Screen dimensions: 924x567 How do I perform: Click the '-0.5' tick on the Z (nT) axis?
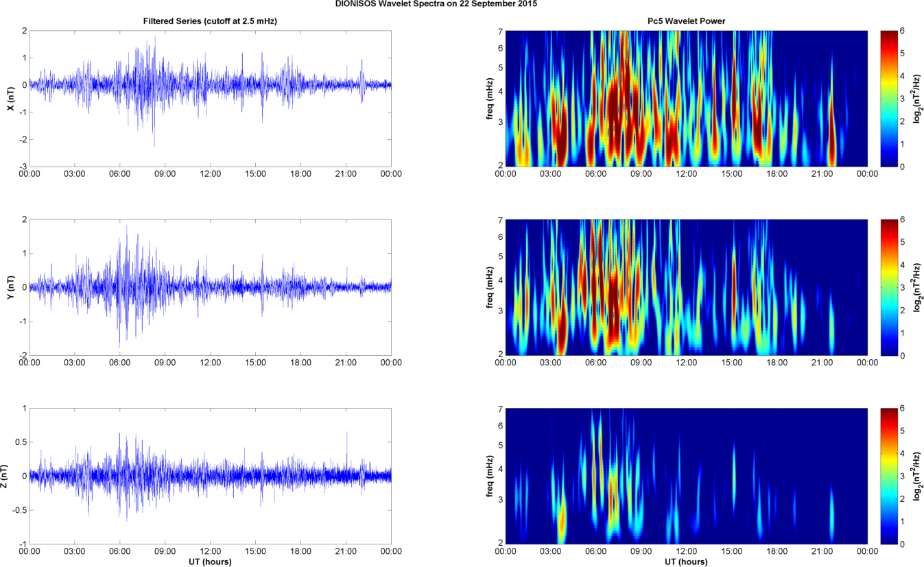coord(19,510)
